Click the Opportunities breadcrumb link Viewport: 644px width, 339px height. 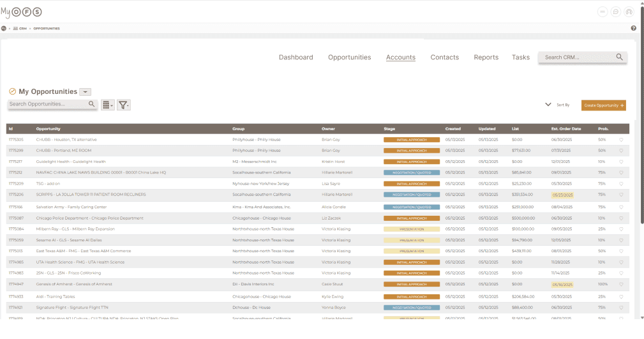tap(47, 28)
